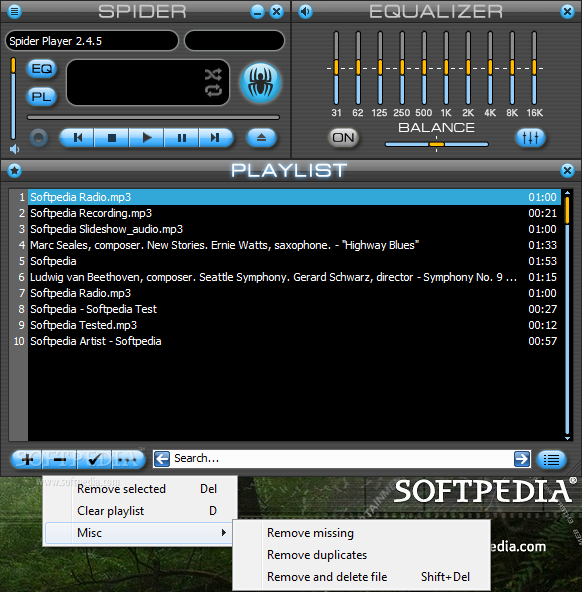This screenshot has width=582, height=592.
Task: Expand the Misc submenu entry
Action: click(x=139, y=533)
